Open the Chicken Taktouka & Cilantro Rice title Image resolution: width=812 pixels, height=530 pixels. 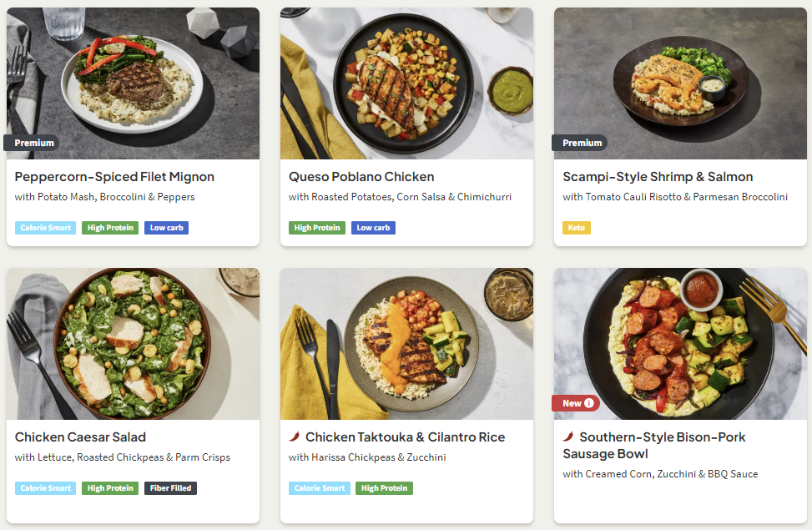point(405,437)
